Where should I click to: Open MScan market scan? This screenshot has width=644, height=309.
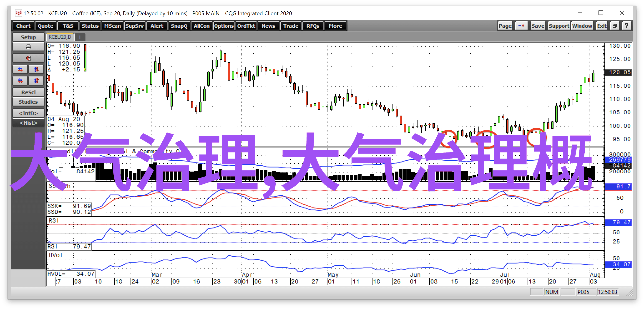tap(113, 26)
